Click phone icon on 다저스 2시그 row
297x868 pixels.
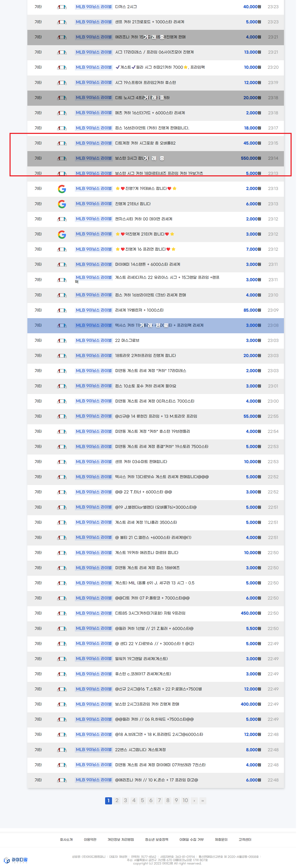point(62,7)
